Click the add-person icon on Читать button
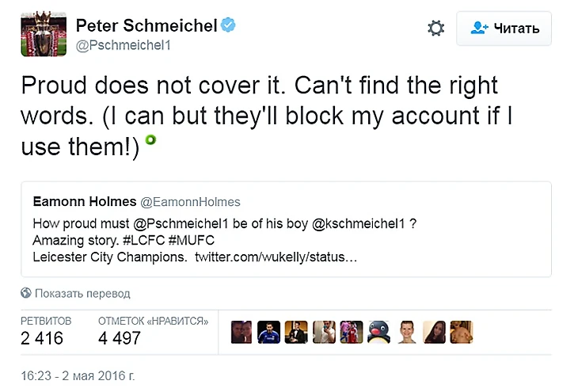 coord(478,29)
